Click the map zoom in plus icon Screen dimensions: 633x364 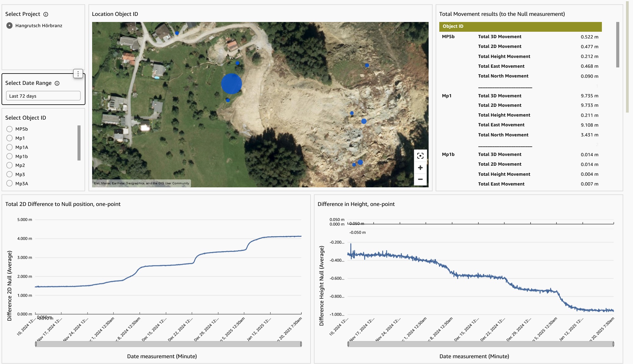[x=420, y=168]
